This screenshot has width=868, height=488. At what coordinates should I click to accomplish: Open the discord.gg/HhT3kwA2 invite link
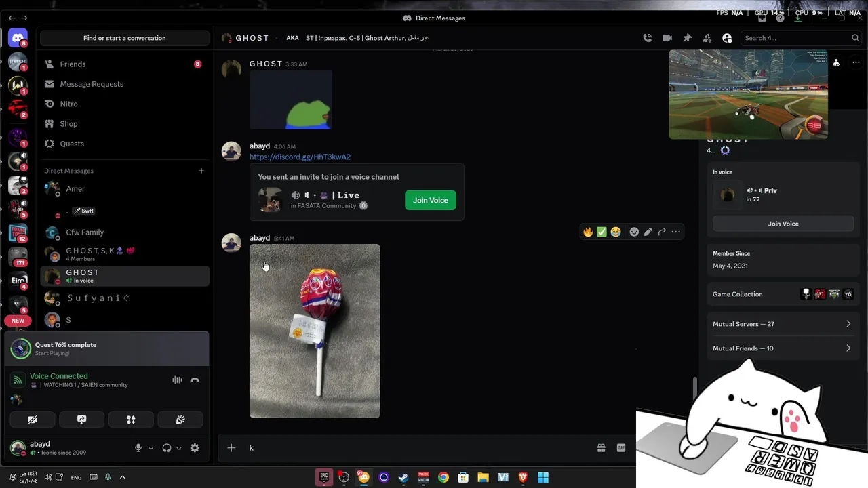[300, 157]
